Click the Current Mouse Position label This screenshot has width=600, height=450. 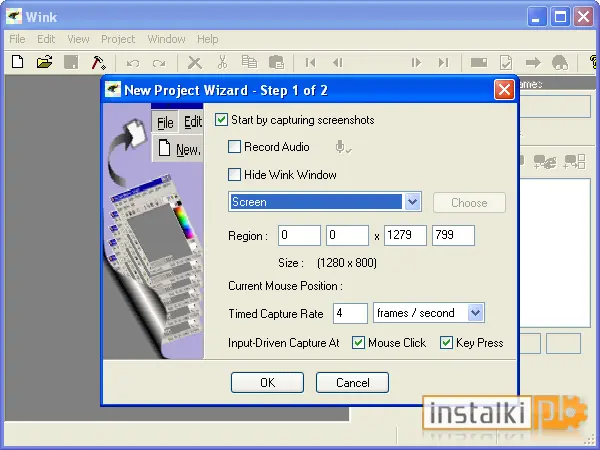(x=285, y=286)
